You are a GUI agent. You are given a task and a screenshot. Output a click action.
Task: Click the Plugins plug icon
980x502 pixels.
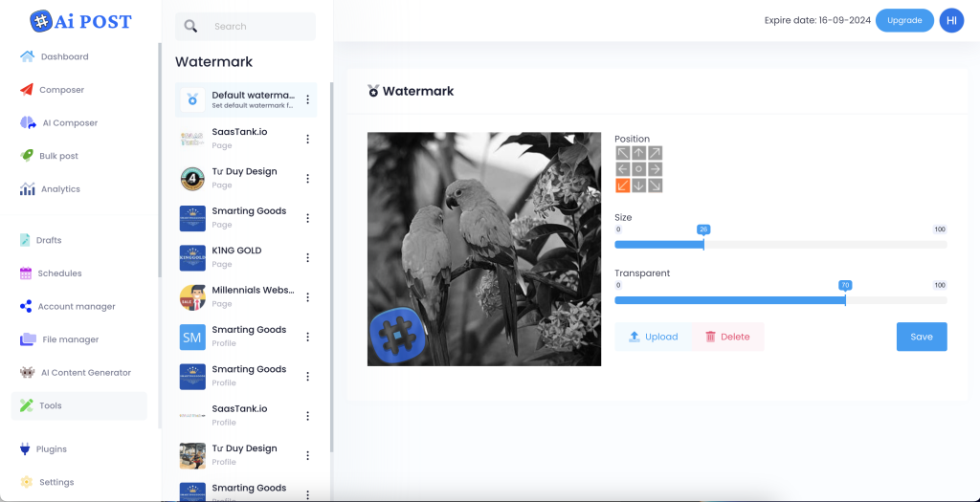click(26, 448)
